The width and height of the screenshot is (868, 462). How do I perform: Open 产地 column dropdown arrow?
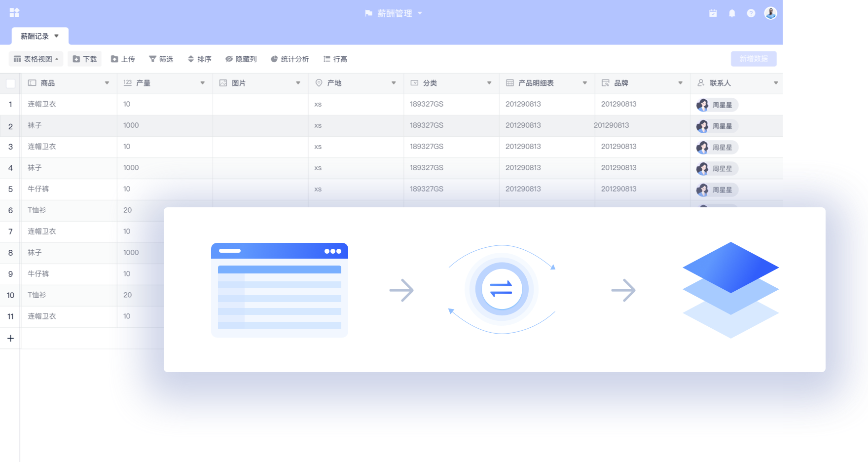tap(394, 83)
